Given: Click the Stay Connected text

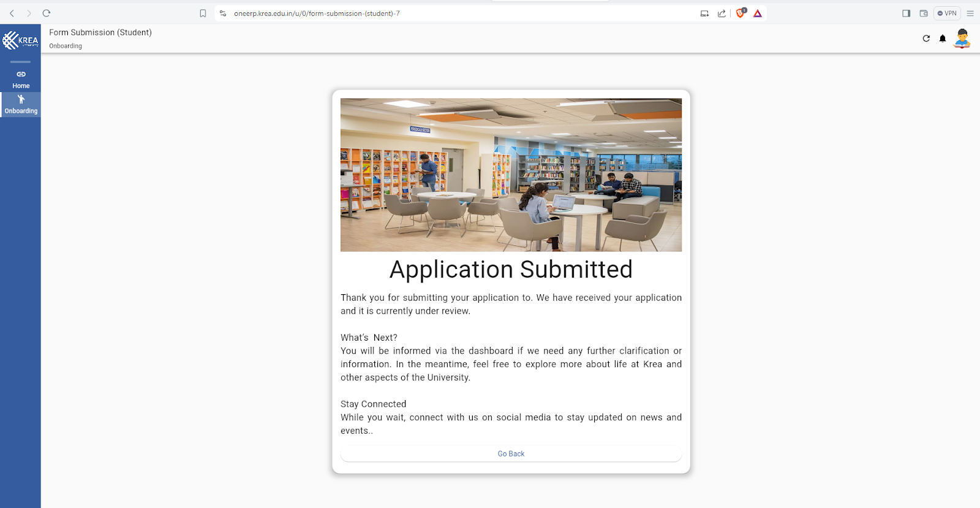Looking at the screenshot, I should (374, 404).
